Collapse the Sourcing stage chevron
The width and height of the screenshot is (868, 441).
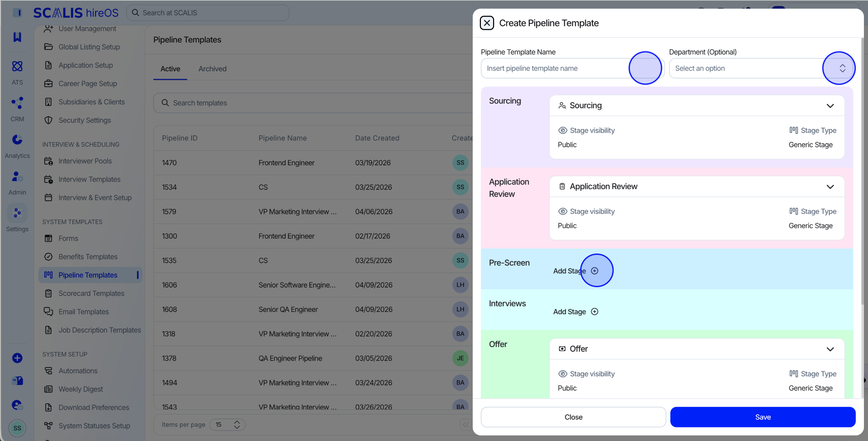(x=830, y=106)
